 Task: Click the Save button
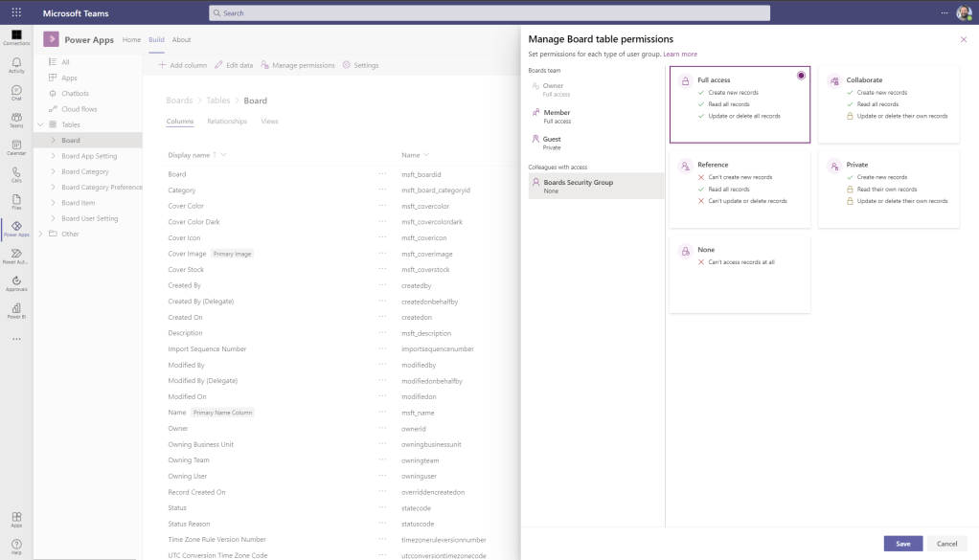click(x=902, y=544)
